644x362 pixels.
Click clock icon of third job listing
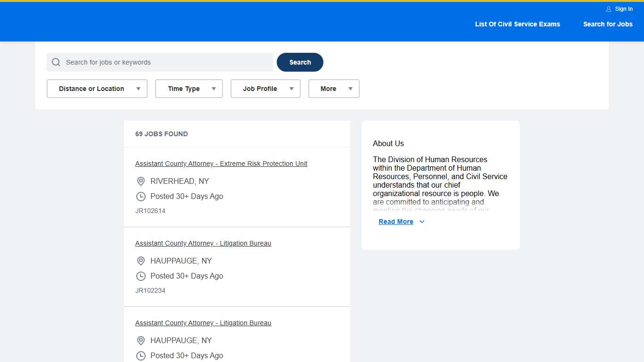(140, 356)
